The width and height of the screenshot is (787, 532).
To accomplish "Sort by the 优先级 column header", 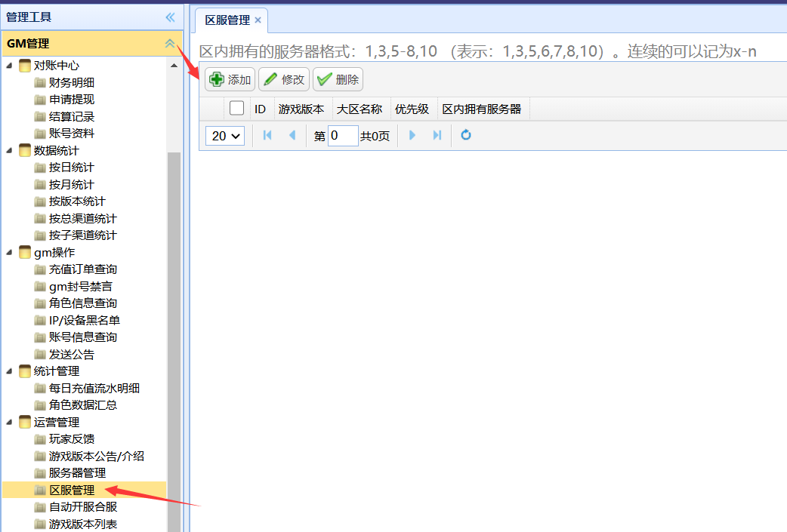I will point(412,109).
